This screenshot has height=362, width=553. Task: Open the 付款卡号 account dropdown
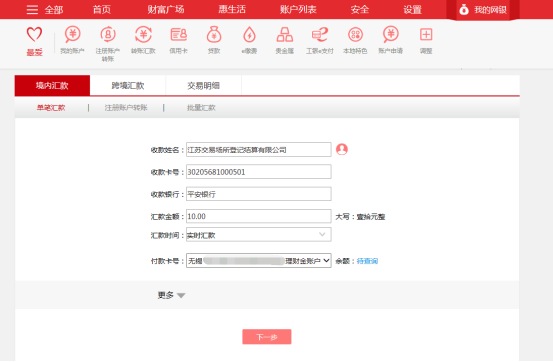click(x=259, y=261)
